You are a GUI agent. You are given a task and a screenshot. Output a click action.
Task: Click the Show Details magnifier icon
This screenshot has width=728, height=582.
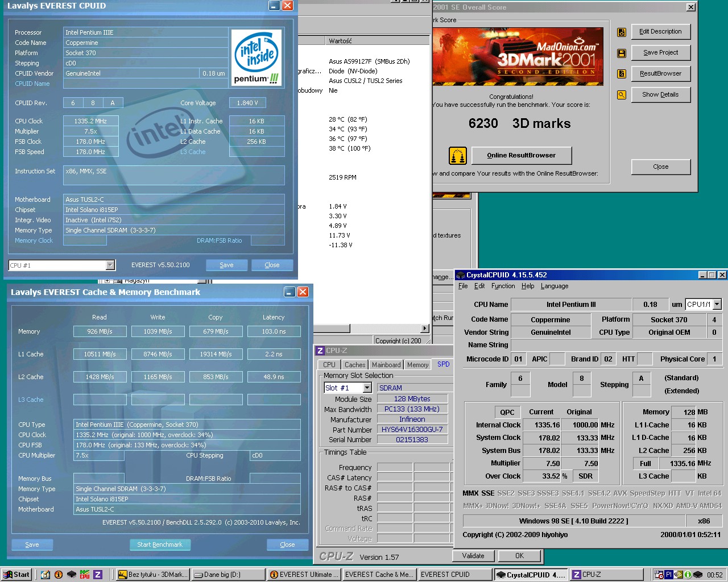tap(622, 95)
